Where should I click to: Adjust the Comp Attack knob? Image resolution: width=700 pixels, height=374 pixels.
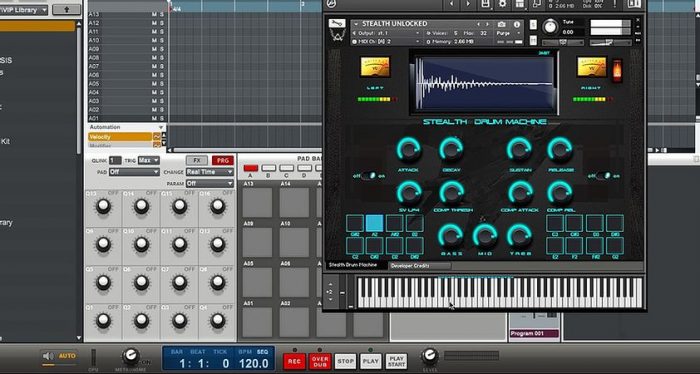pyautogui.click(x=519, y=193)
